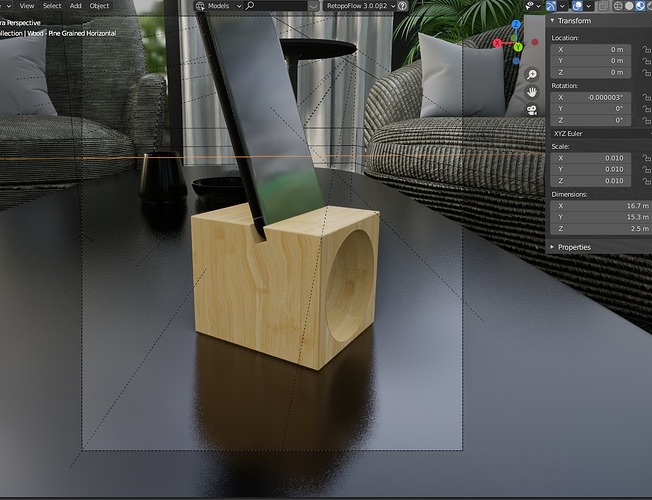
Task: Click the blue Z axis on navigation gizmo
Action: (x=516, y=24)
